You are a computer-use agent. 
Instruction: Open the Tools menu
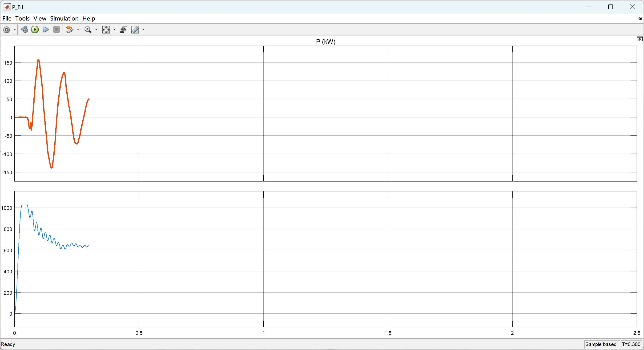[22, 19]
